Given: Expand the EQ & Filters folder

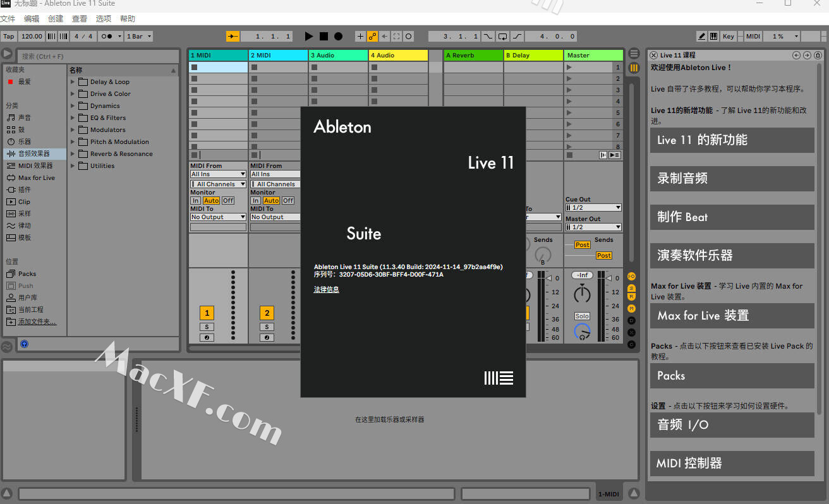Looking at the screenshot, I should [x=73, y=117].
